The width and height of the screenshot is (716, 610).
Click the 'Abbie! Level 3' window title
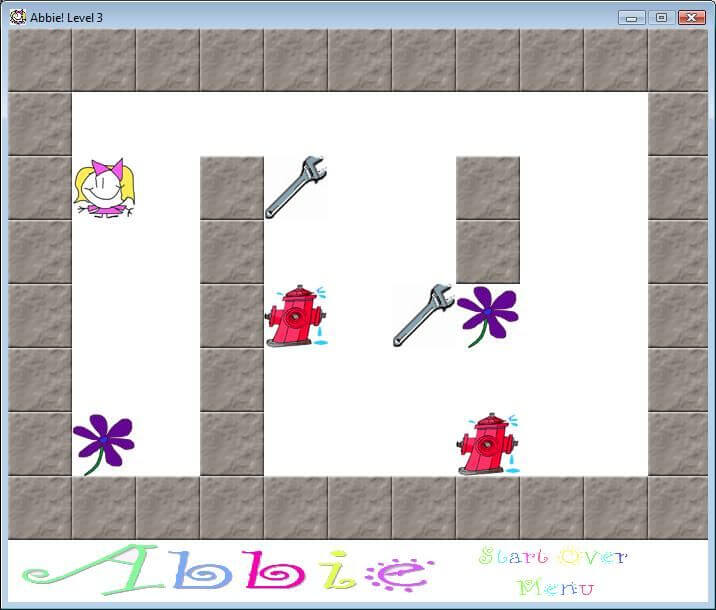pyautogui.click(x=67, y=18)
